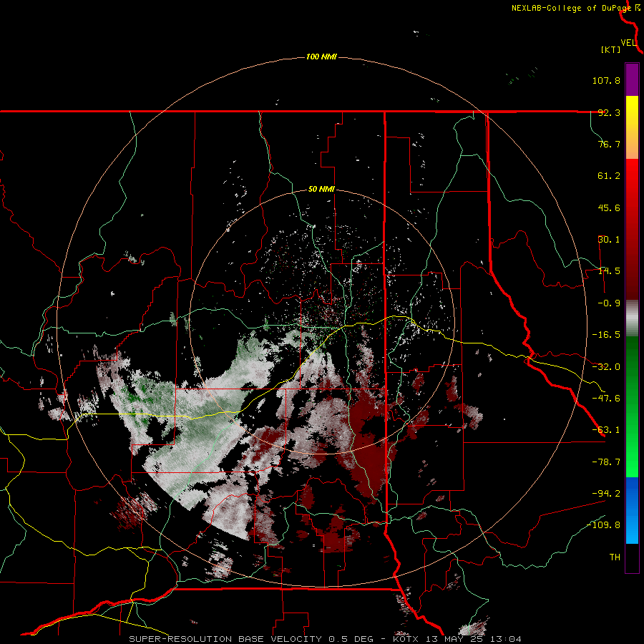Image resolution: width=644 pixels, height=644 pixels.
Task: Click the 100 NMI range ring label
Action: tap(321, 57)
